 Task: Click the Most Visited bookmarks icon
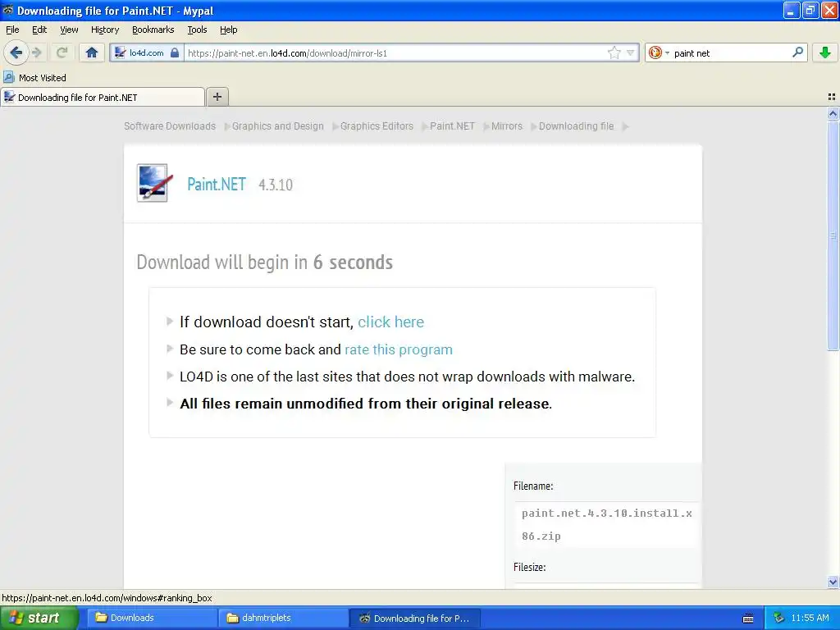pos(8,78)
